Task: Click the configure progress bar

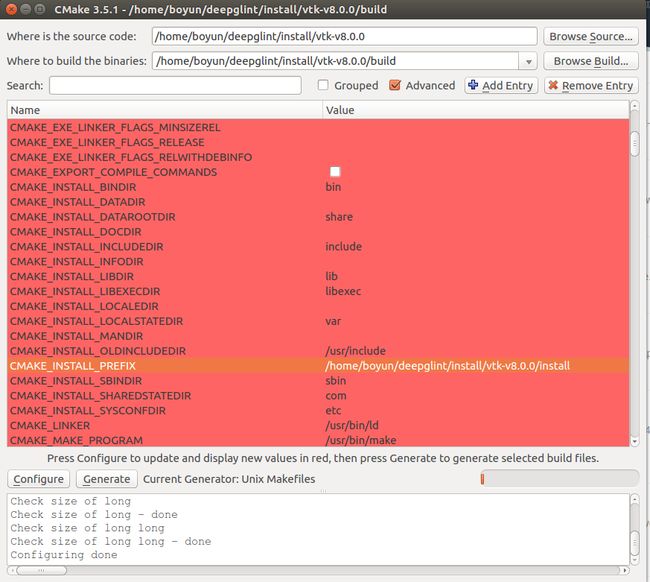Action: 559,479
